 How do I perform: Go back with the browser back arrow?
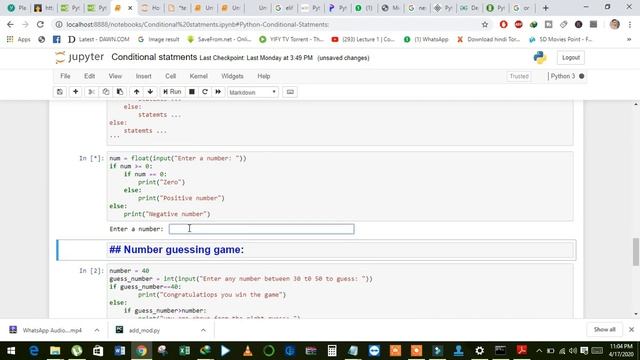(10, 24)
